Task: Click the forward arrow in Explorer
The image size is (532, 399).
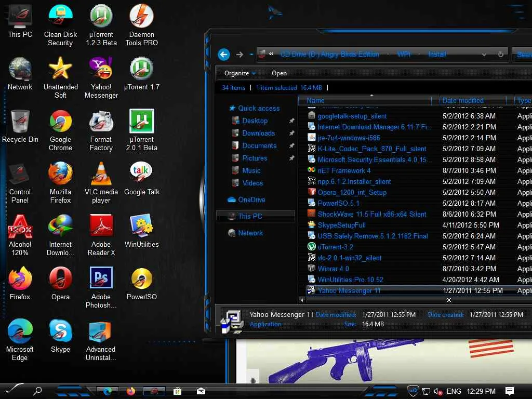Action: click(240, 54)
